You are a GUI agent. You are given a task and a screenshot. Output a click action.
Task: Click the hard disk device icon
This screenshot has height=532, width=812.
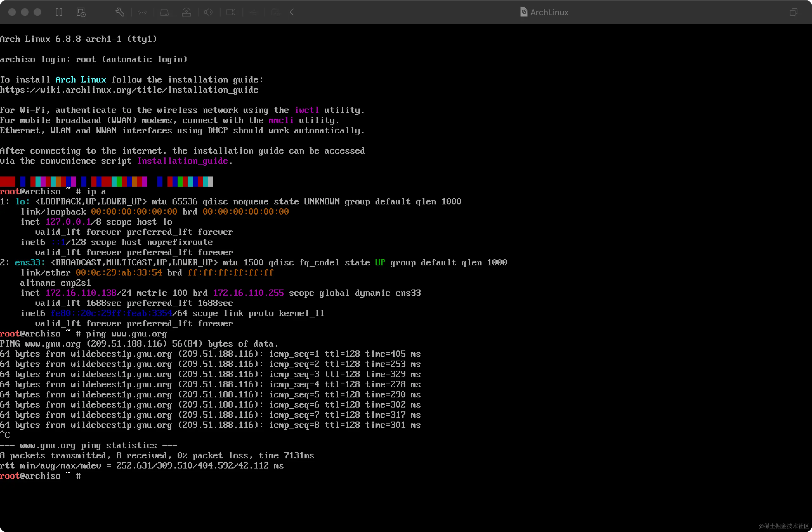click(x=164, y=12)
